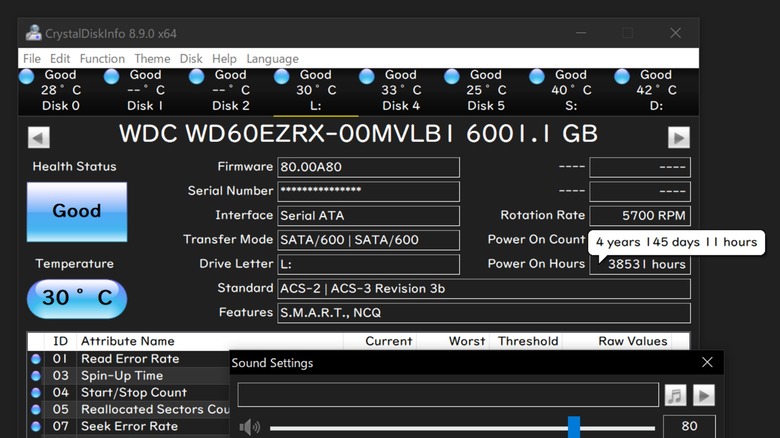Viewport: 780px width, 438px height.
Task: Go to previous disk with left arrow
Action: pyautogui.click(x=39, y=138)
